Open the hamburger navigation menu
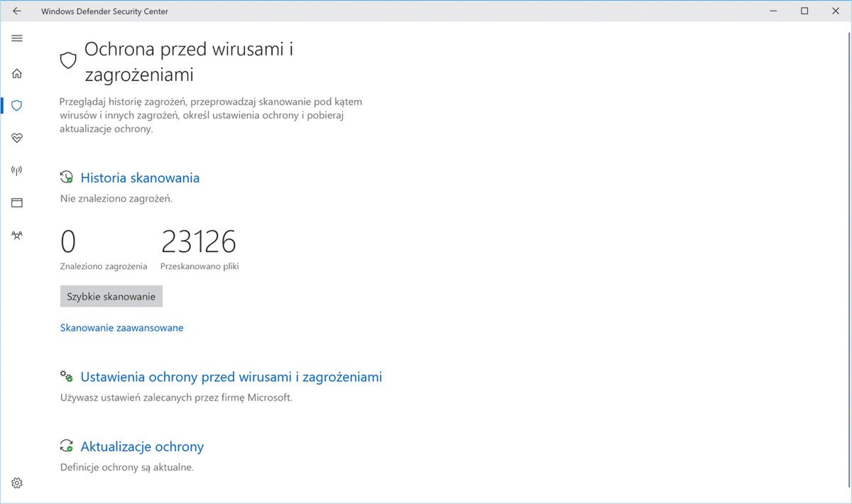The image size is (852, 504). 17,38
